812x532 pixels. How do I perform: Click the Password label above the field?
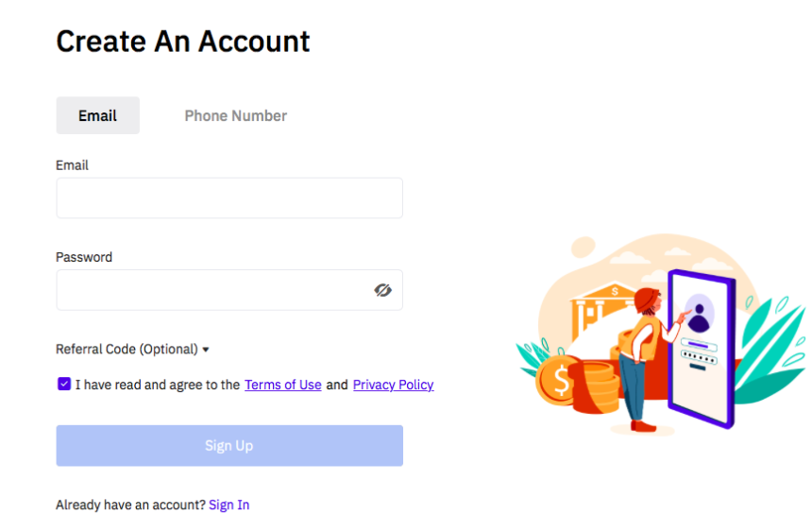coord(84,257)
